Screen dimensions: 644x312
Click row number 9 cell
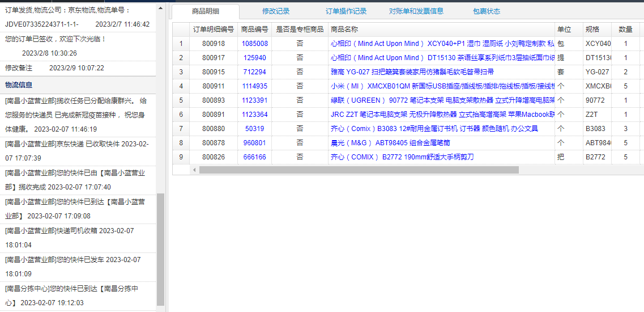pos(181,157)
